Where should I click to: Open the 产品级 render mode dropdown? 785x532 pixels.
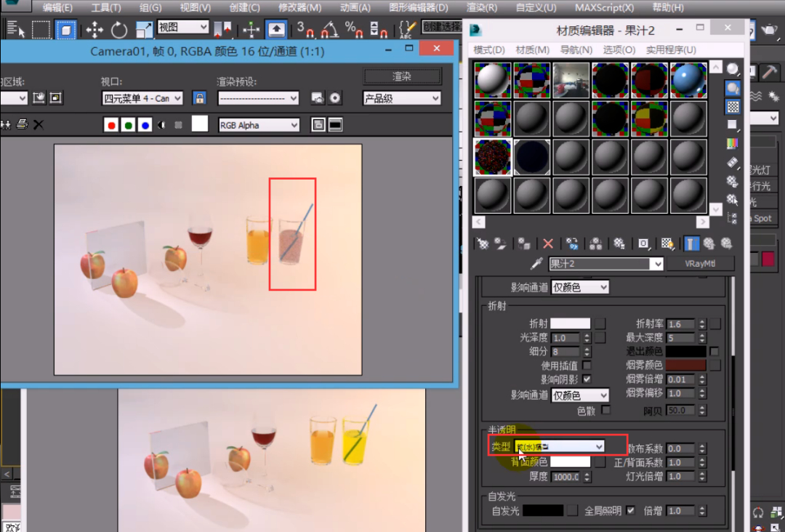tap(402, 98)
